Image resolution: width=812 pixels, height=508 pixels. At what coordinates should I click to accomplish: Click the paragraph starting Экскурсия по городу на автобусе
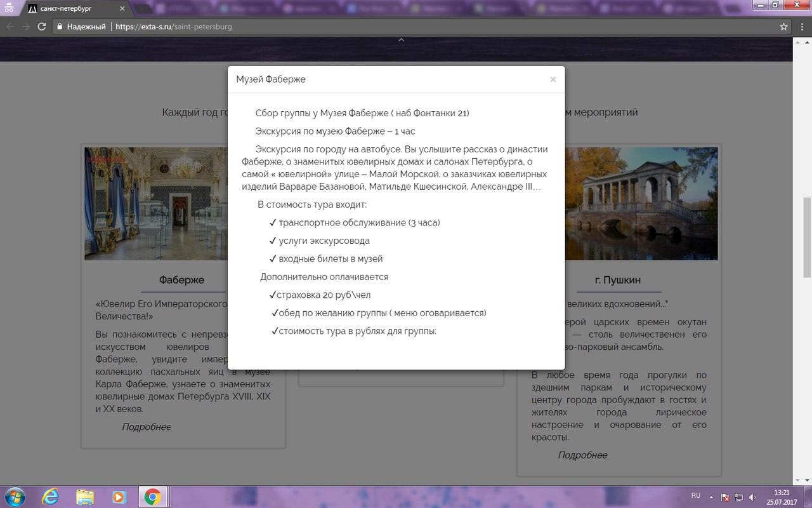395,168
